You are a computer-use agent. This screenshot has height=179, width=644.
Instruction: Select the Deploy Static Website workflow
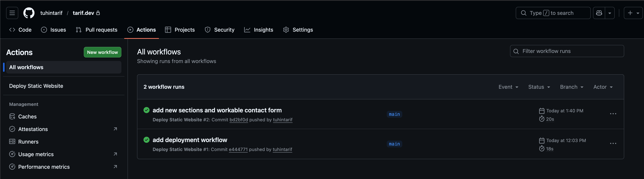[36, 86]
